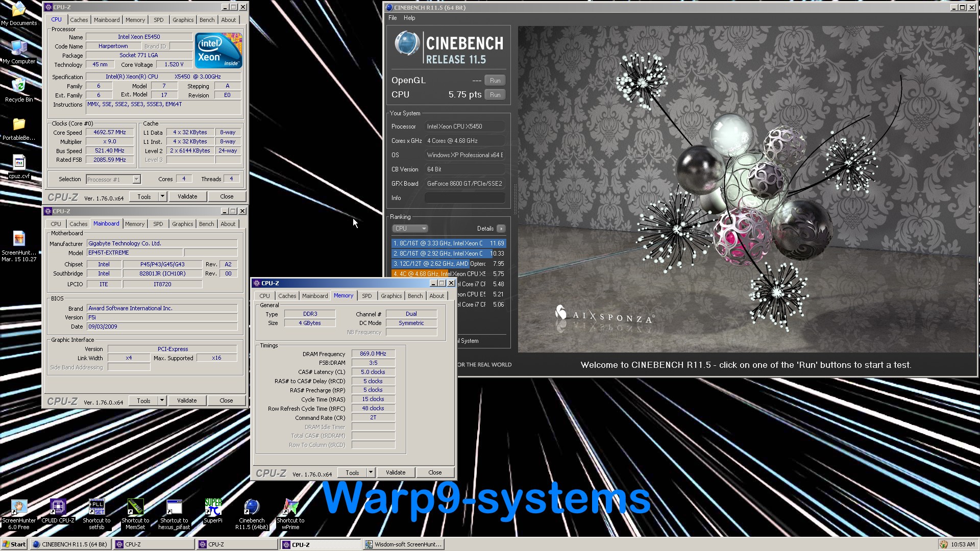The width and height of the screenshot is (980, 551).
Task: Click Tools button in Mainboard CPU-Z window
Action: coord(143,400)
